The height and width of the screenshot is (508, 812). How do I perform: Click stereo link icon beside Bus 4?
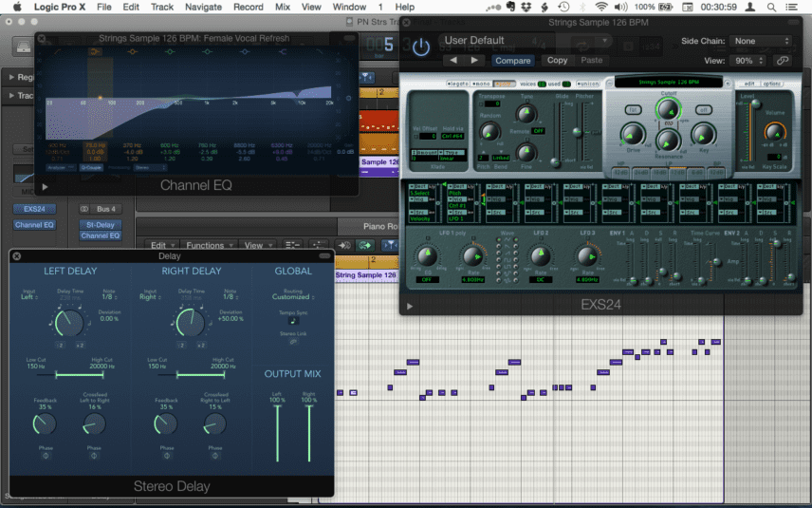click(x=83, y=209)
